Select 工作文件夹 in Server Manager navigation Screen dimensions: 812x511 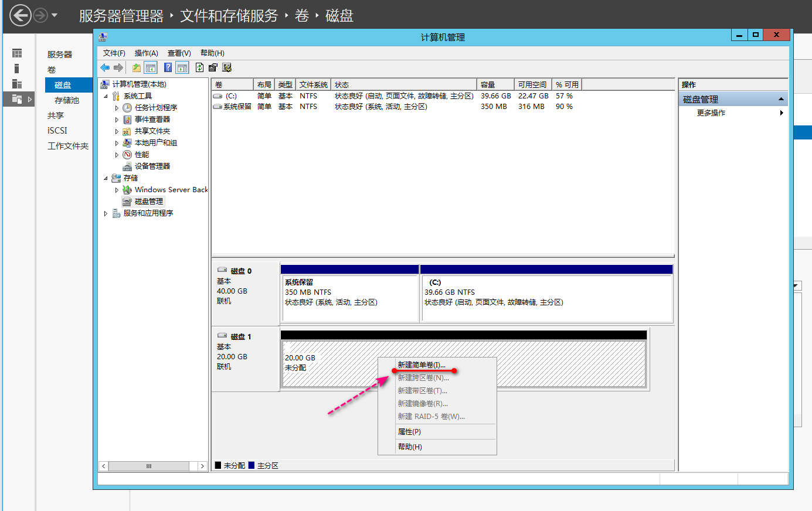click(68, 146)
